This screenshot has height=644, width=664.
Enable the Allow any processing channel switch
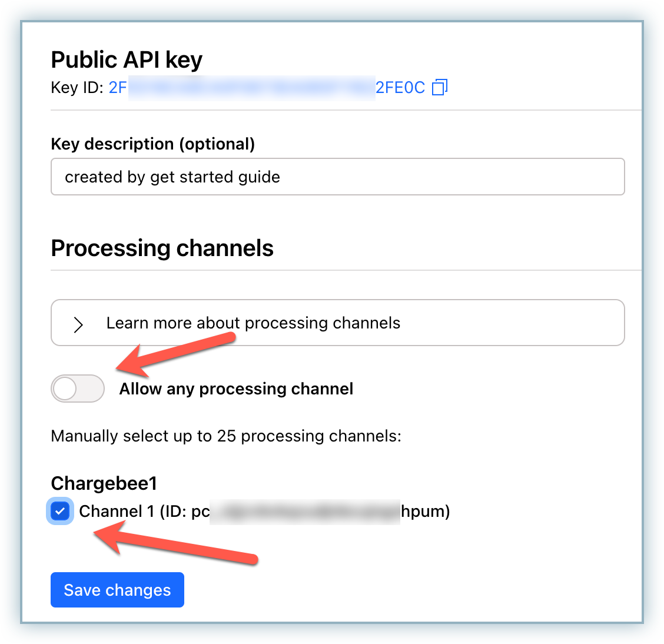click(x=77, y=389)
